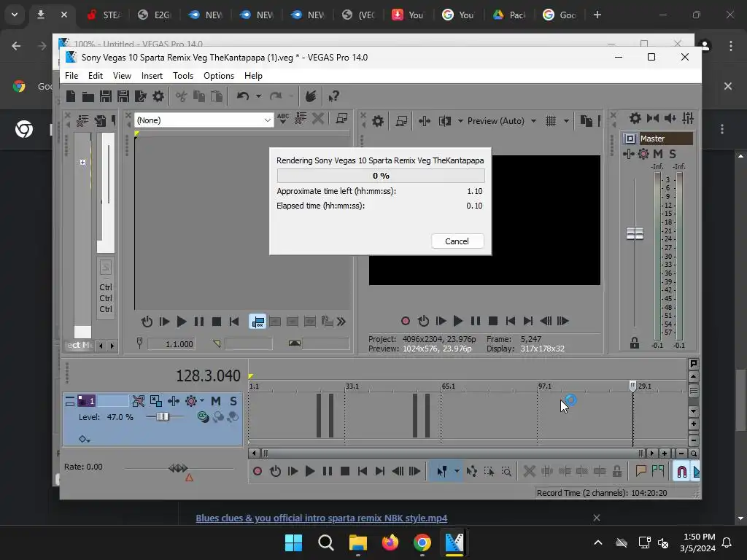Toggle Solo on track 1
The width and height of the screenshot is (747, 560).
(x=233, y=401)
